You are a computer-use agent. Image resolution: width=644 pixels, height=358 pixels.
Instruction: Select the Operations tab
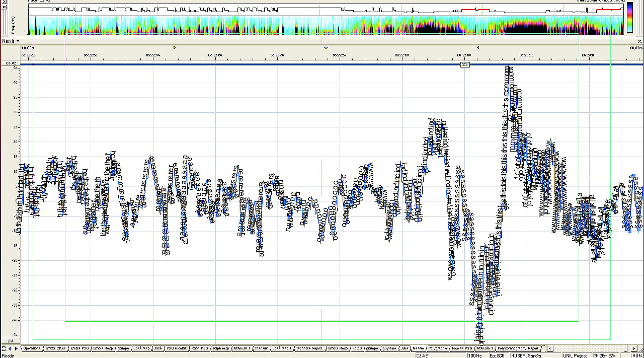32,348
